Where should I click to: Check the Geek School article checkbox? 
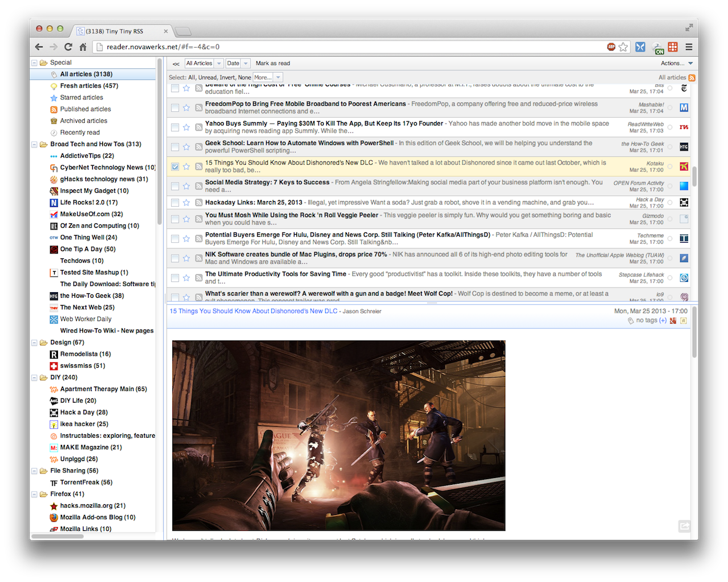click(x=175, y=147)
